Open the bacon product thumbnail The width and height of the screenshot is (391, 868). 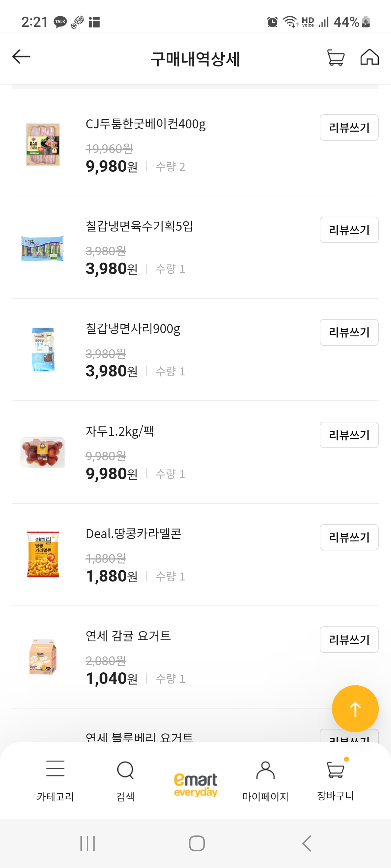(43, 145)
